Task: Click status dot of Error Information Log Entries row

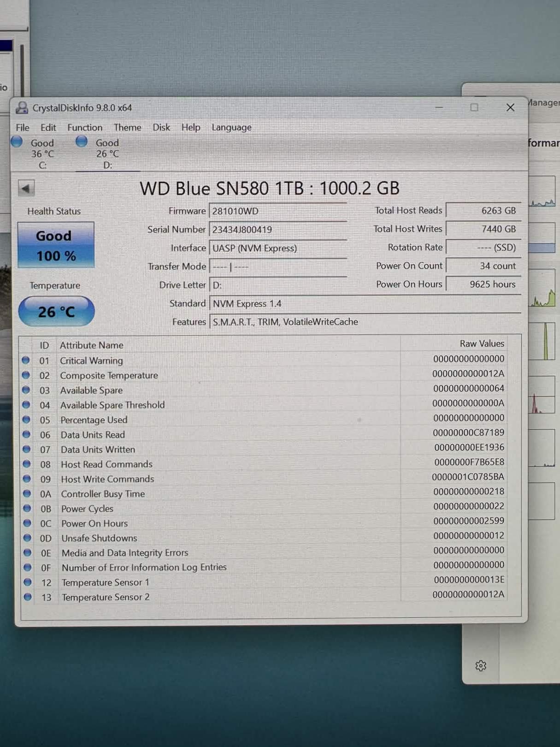Action: 27,567
